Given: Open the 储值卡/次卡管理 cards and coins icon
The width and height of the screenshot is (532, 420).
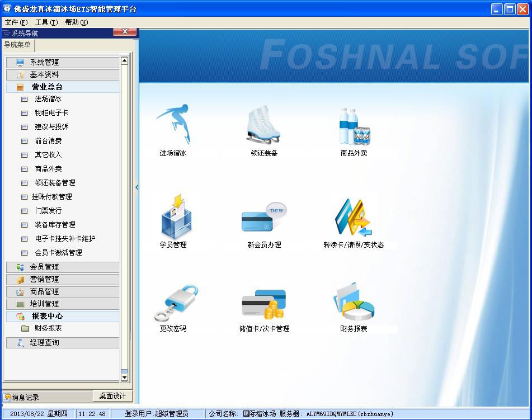Looking at the screenshot, I should tap(264, 304).
